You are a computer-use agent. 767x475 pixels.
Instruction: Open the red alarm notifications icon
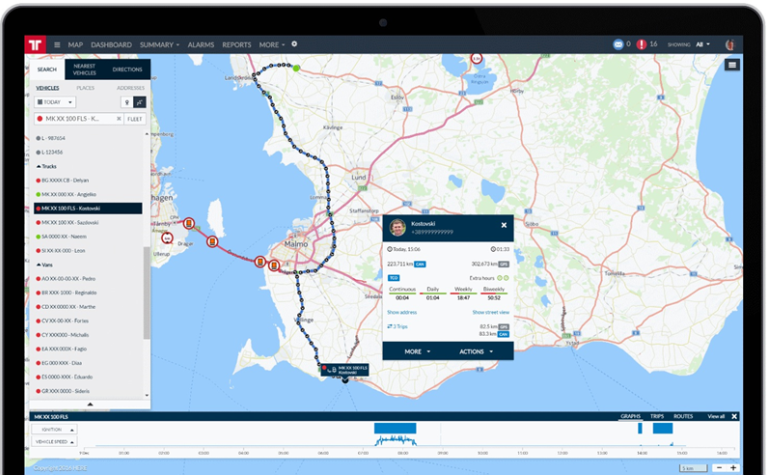tap(641, 45)
